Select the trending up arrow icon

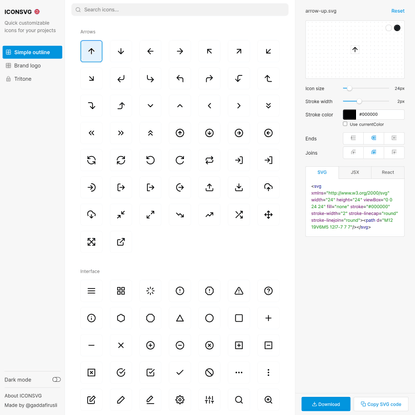209,215
